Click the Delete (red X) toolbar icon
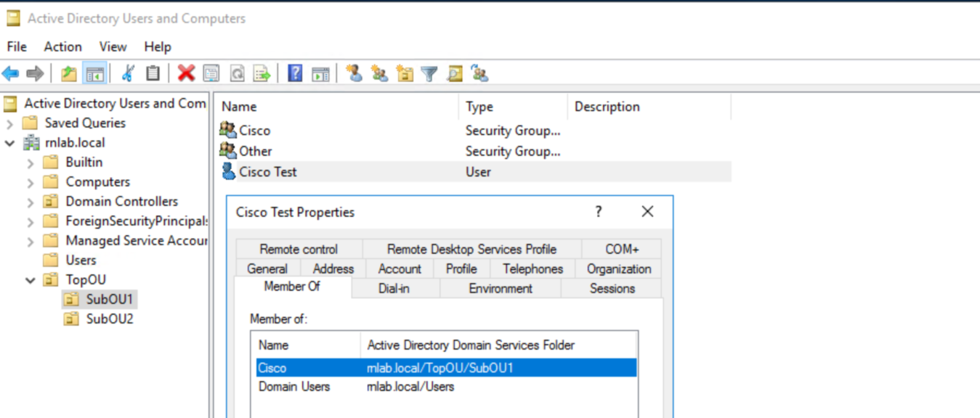Viewport: 980px width, 418px height. pos(185,73)
